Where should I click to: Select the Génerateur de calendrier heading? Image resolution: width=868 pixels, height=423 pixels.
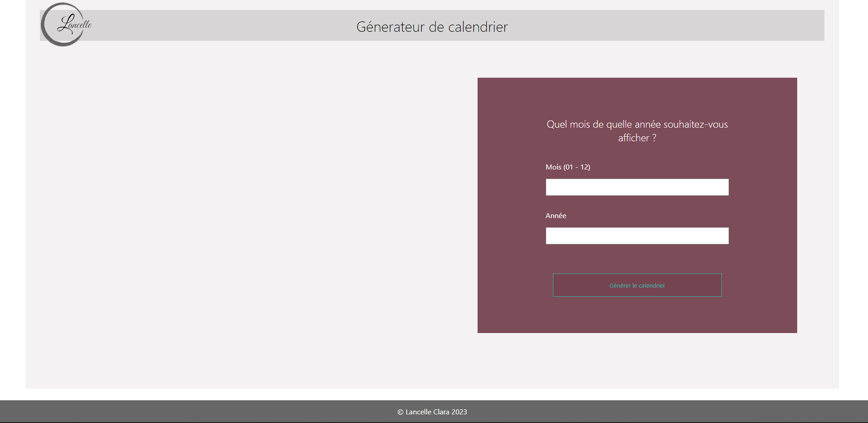click(x=432, y=27)
